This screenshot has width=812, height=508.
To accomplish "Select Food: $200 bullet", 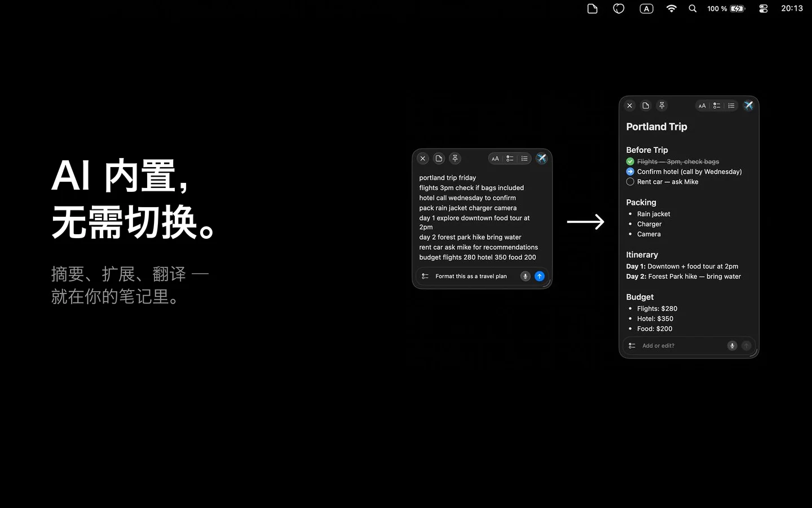I will tap(654, 329).
